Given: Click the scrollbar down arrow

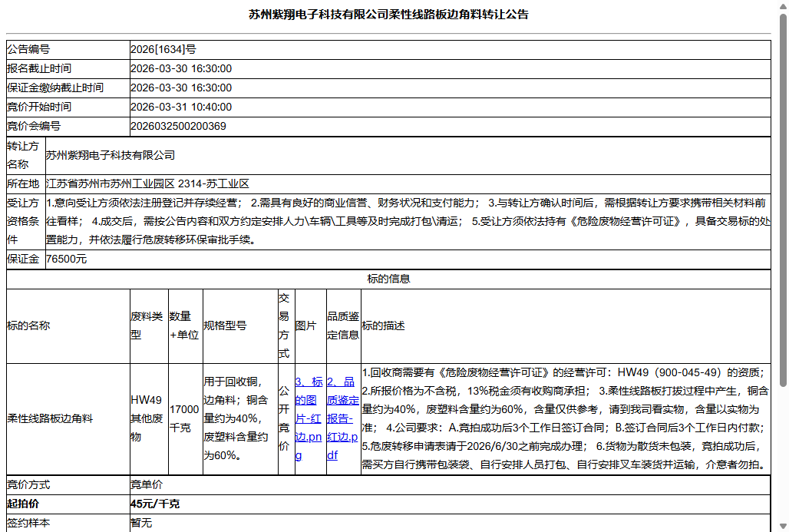Looking at the screenshot, I should click(x=782, y=526).
